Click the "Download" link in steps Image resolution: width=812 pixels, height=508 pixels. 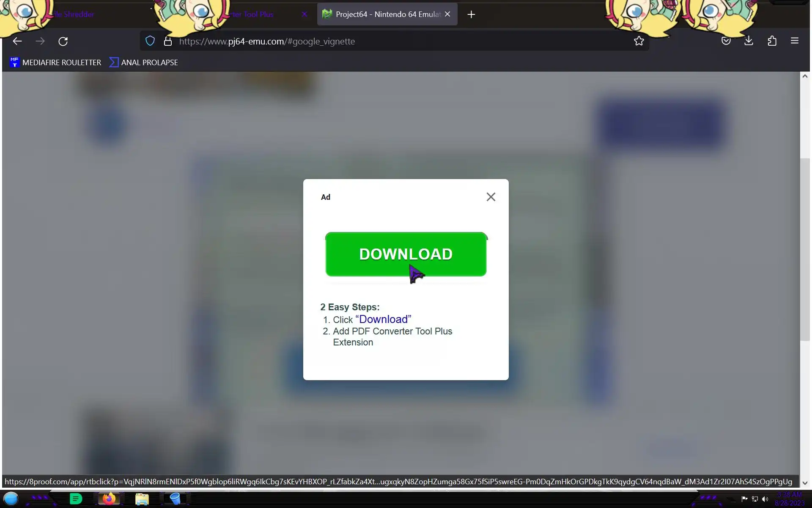point(383,319)
